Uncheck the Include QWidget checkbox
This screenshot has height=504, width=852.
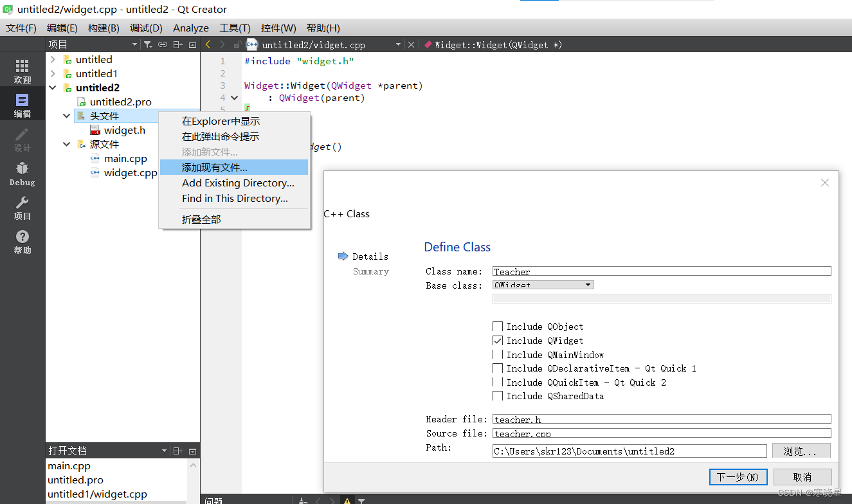point(498,341)
